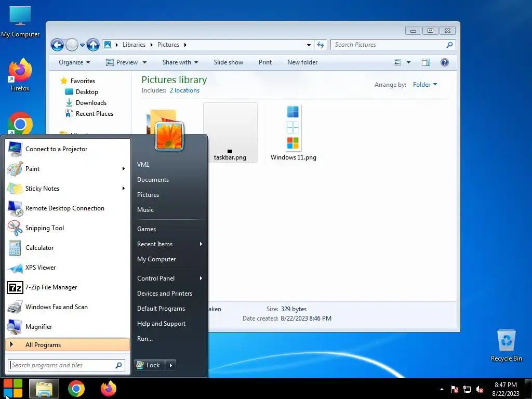Launch the Snipping Tool
The width and height of the screenshot is (532, 399).
tap(68, 228)
